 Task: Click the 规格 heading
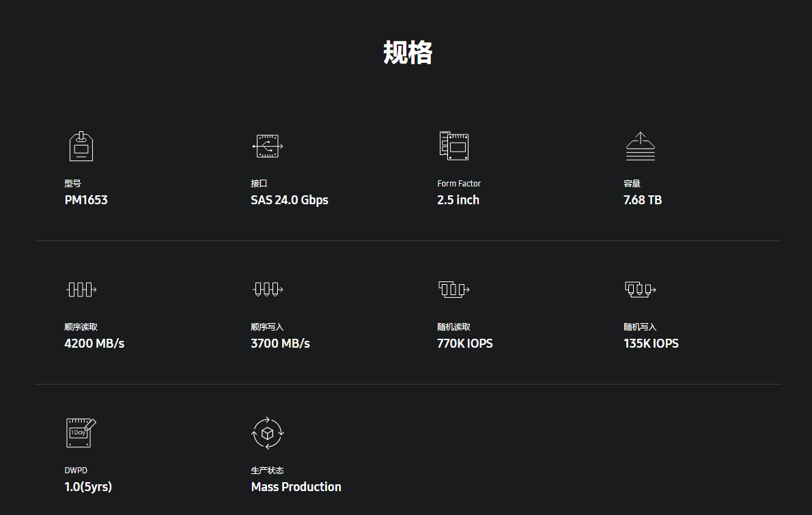(408, 53)
